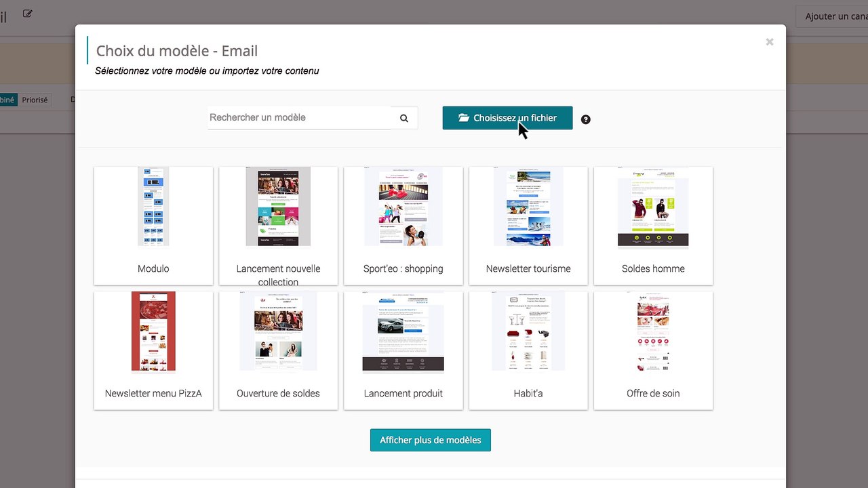The width and height of the screenshot is (868, 488).
Task: Click the edit pencil icon behind dialog
Action: (27, 14)
